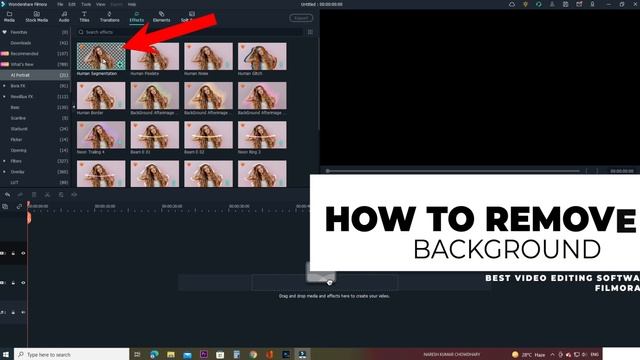640x360 pixels.
Task: Switch to Media tab
Action: coord(9,17)
